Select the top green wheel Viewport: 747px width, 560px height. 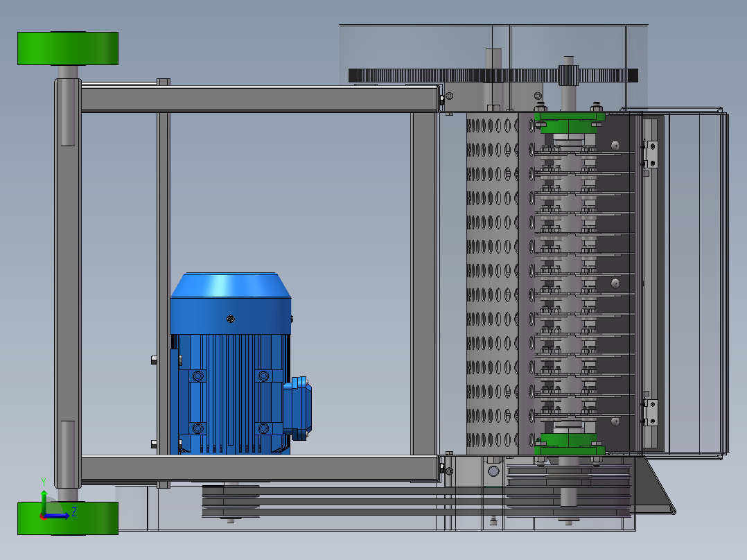point(68,48)
